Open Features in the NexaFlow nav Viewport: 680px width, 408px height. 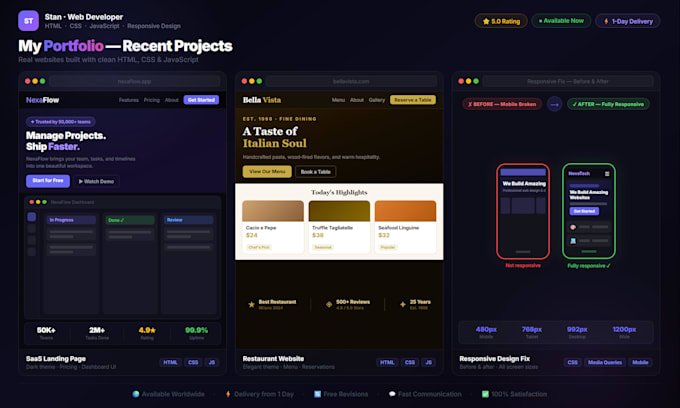tap(129, 100)
